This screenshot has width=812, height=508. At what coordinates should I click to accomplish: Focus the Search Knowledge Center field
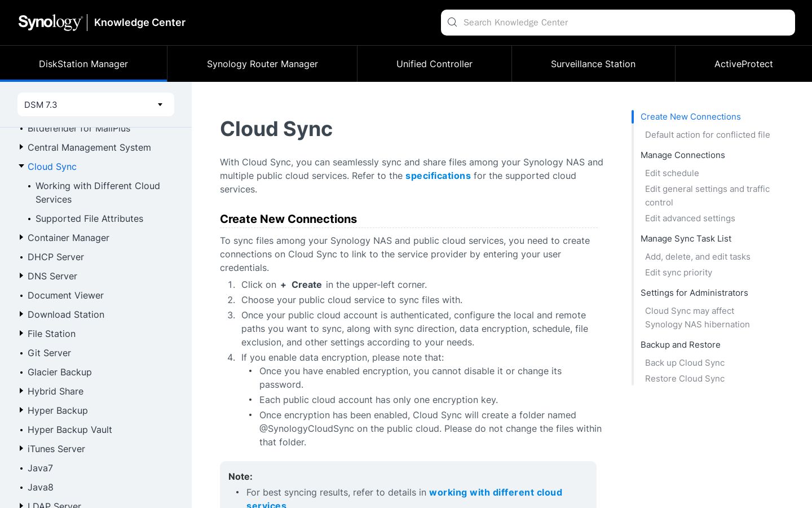coord(618,23)
